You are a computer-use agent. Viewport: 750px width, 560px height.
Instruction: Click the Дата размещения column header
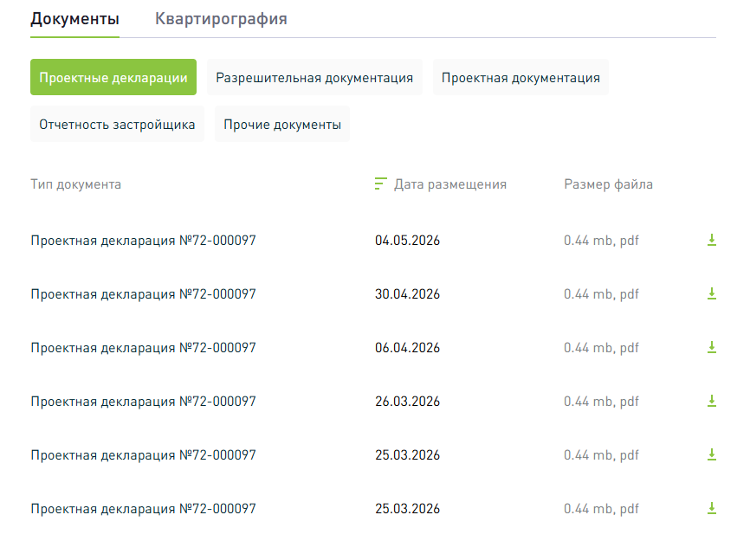[x=450, y=184]
